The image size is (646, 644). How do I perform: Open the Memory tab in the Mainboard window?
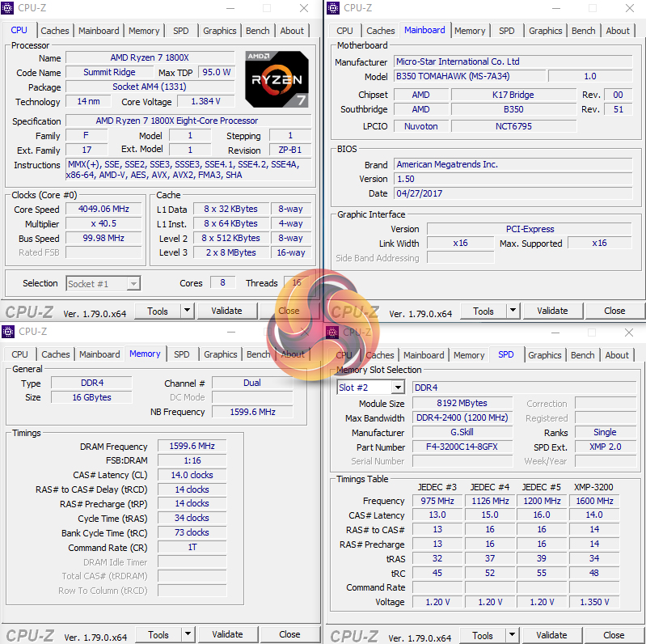click(470, 31)
